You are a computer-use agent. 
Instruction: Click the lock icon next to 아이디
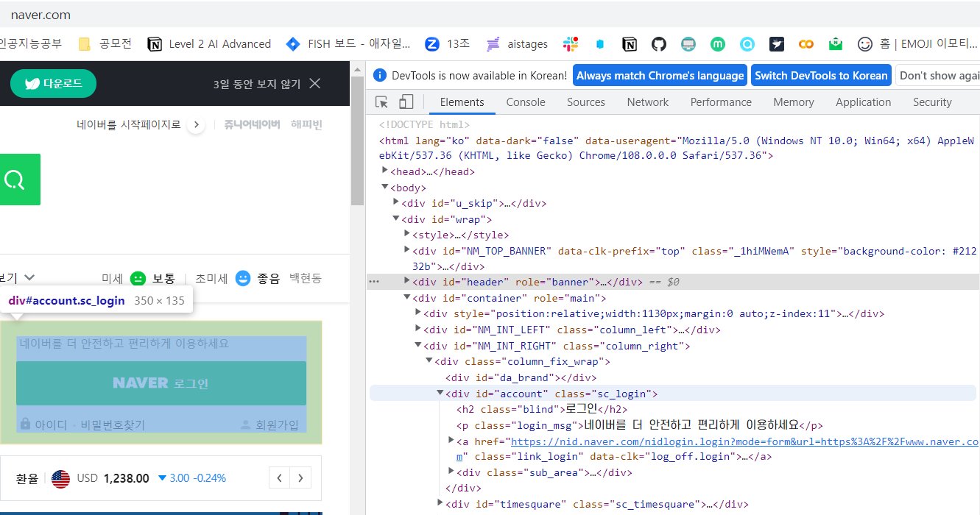click(x=26, y=425)
